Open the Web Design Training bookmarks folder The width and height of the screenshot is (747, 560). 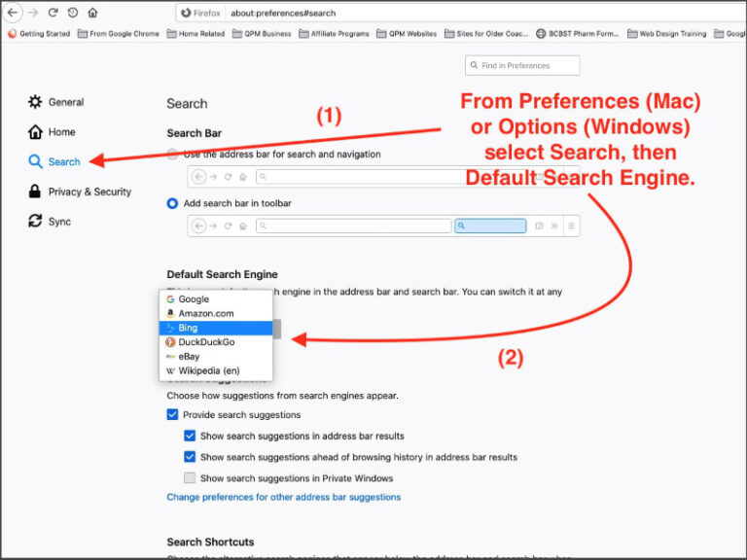pos(667,34)
